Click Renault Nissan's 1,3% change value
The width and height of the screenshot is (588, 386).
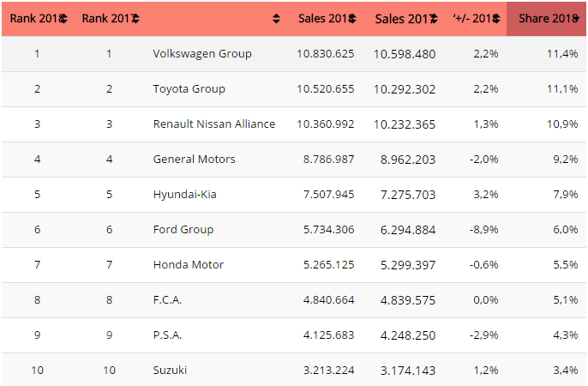486,124
